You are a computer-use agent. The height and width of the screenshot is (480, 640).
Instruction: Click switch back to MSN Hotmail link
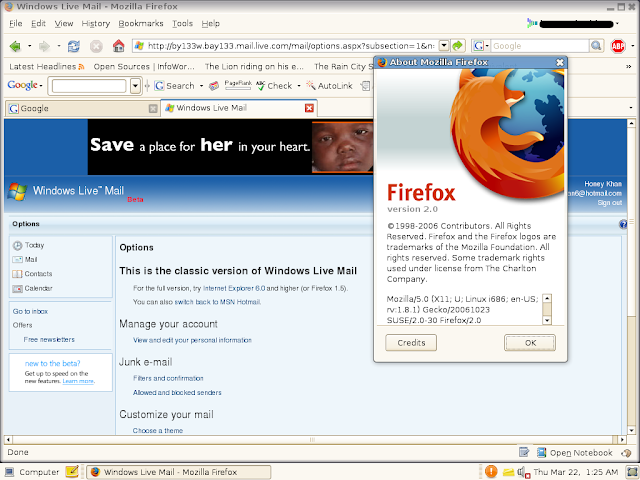[x=217, y=302]
